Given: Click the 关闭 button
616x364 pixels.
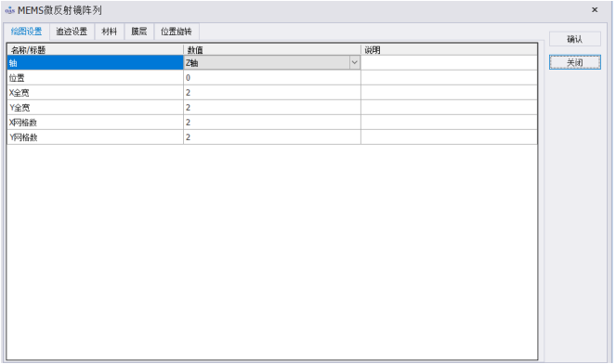Looking at the screenshot, I should pos(575,62).
